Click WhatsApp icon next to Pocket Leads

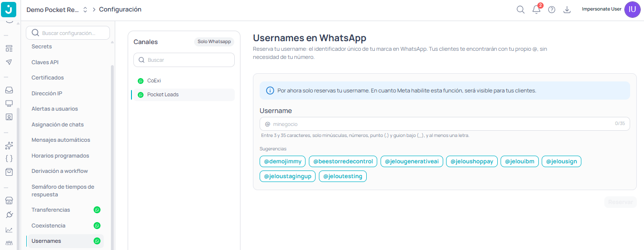point(141,95)
